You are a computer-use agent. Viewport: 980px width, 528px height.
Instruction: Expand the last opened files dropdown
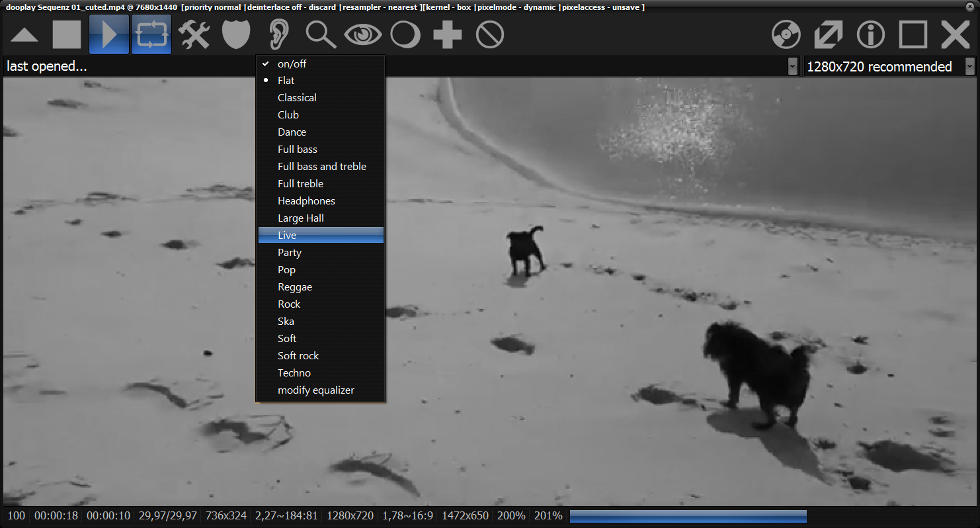point(792,67)
